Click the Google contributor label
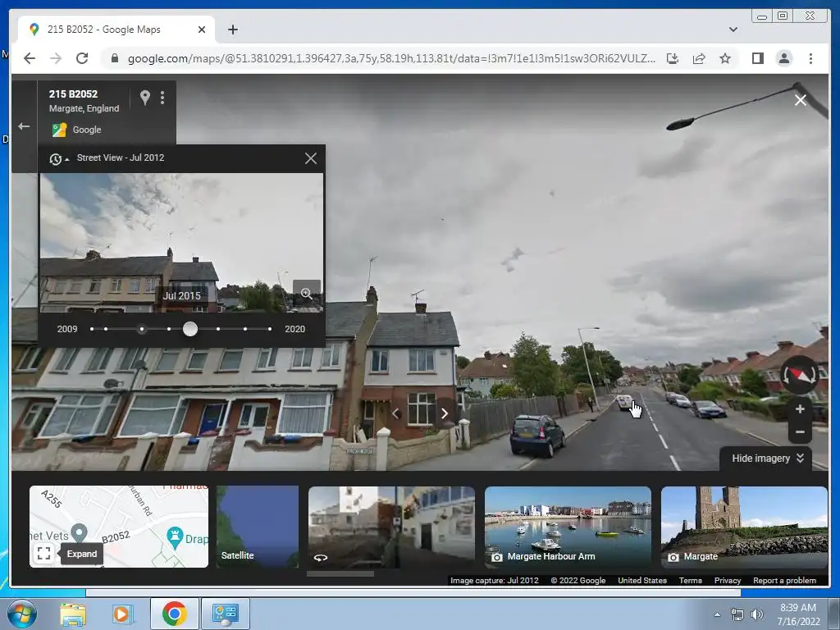The image size is (840, 630). [x=87, y=130]
